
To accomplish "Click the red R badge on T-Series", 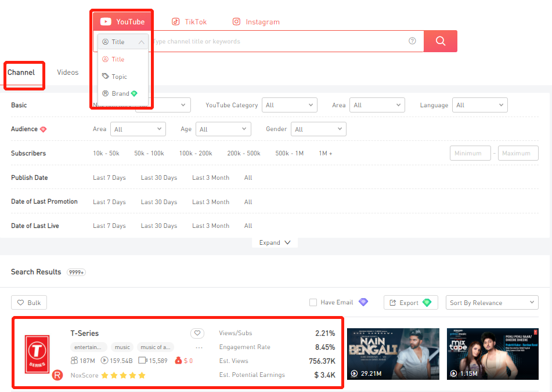I will [57, 375].
